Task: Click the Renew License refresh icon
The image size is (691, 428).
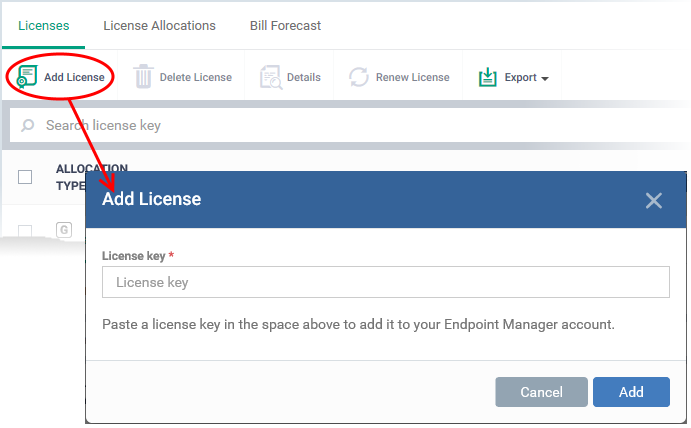Action: click(359, 77)
